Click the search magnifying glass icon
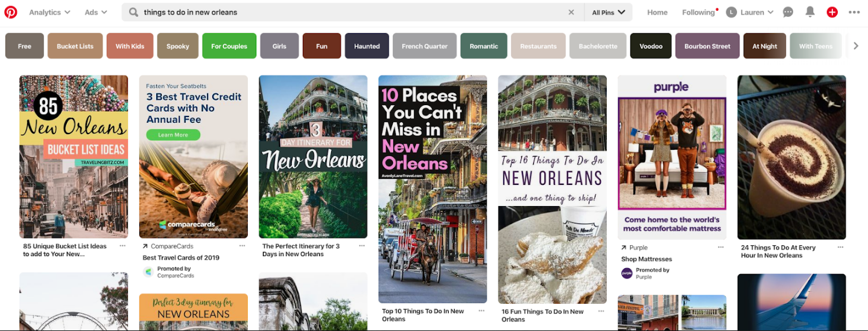 pyautogui.click(x=133, y=12)
